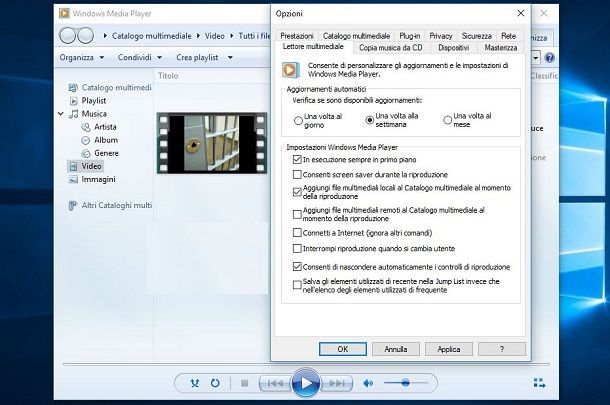Click the playback seek bar
Image resolution: width=610 pixels, height=405 pixels.
pyautogui.click(x=306, y=365)
